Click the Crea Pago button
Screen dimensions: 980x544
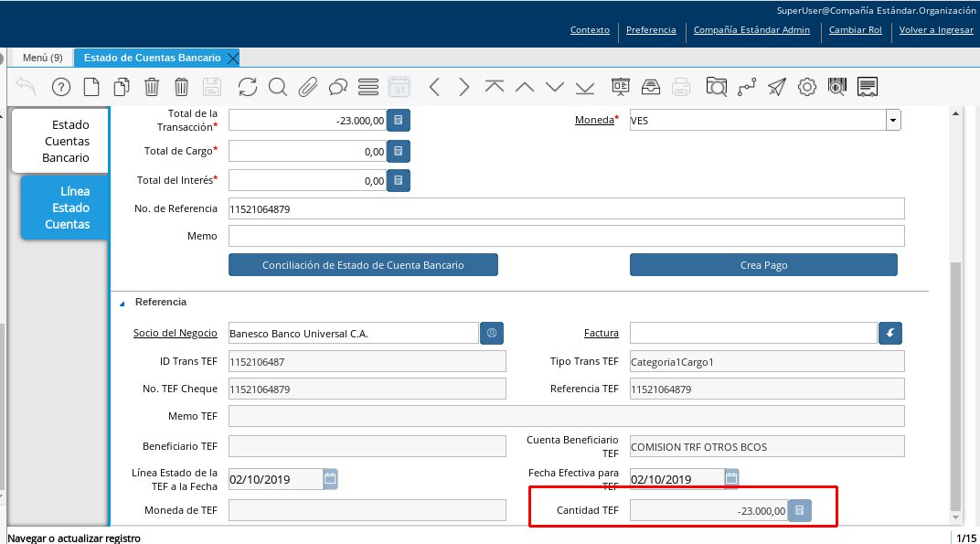click(763, 265)
